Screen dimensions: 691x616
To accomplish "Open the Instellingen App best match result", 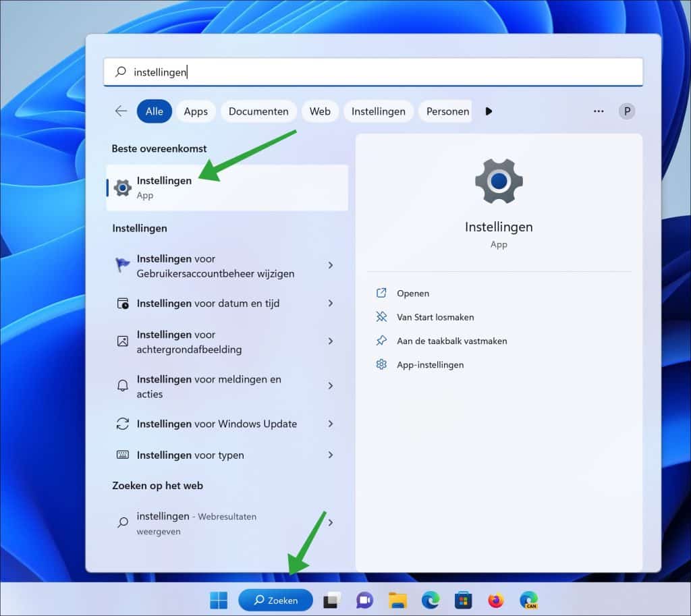I will tap(227, 188).
